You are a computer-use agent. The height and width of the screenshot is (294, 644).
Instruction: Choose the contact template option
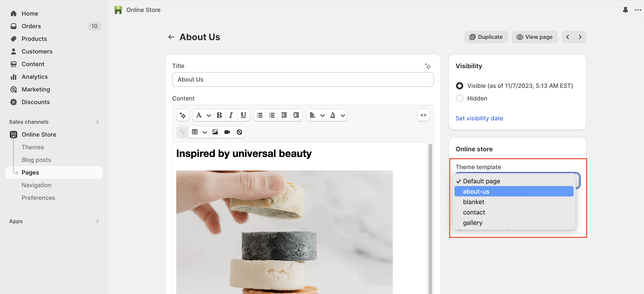point(514,212)
